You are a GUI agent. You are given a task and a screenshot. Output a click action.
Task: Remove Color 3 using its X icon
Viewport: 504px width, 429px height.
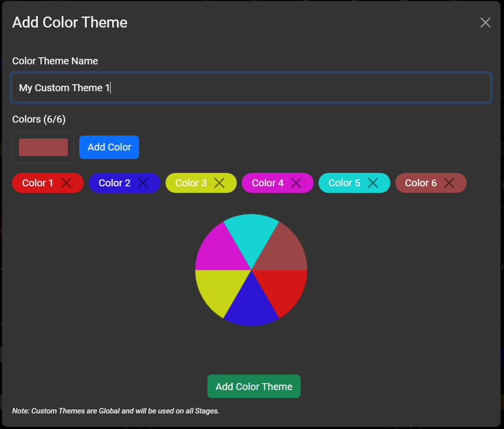(x=219, y=183)
